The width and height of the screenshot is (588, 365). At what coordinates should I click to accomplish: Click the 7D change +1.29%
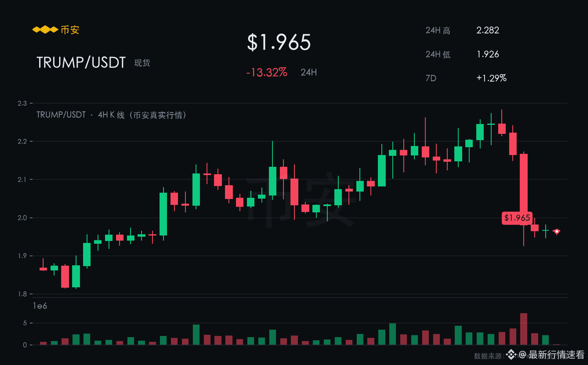coord(492,78)
